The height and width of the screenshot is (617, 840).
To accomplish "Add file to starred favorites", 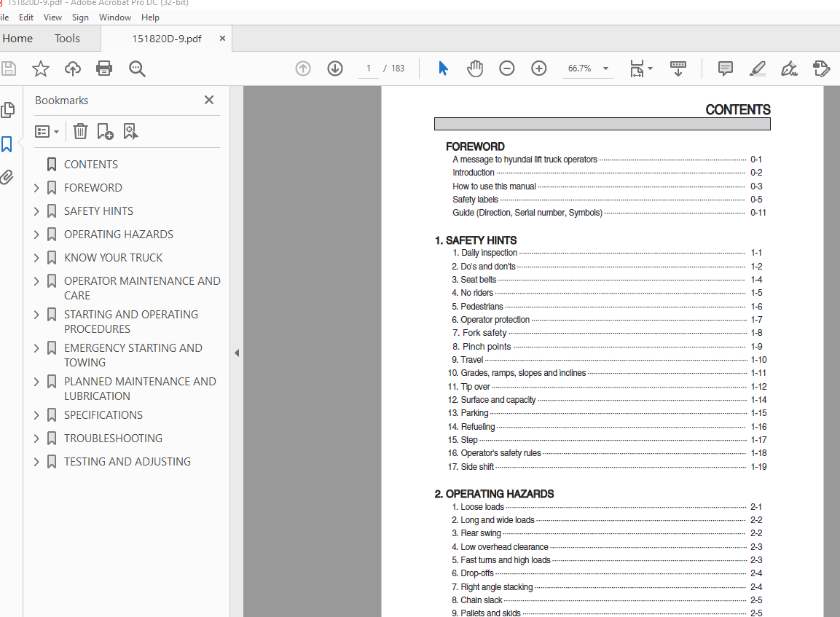I will click(x=41, y=68).
